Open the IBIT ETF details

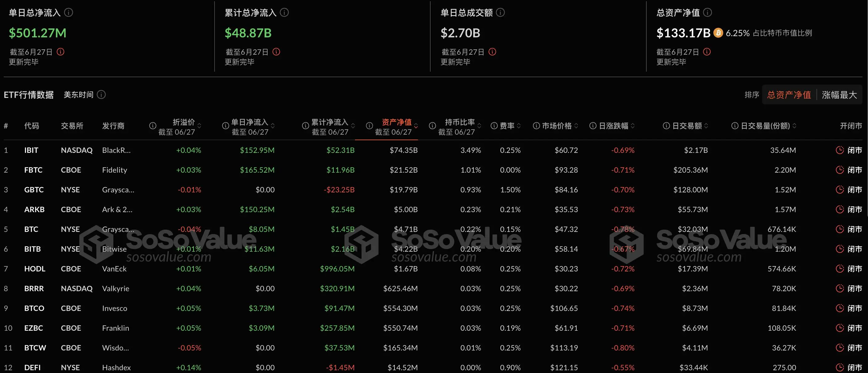31,150
